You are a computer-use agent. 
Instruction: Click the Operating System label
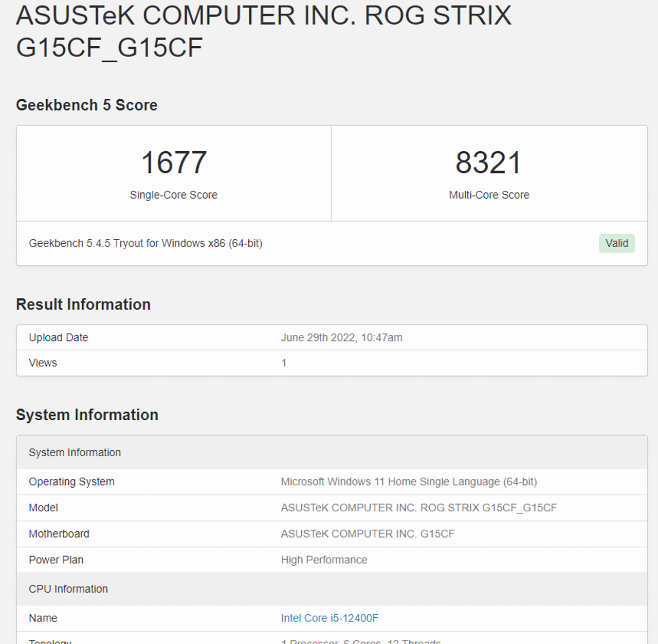pos(71,481)
